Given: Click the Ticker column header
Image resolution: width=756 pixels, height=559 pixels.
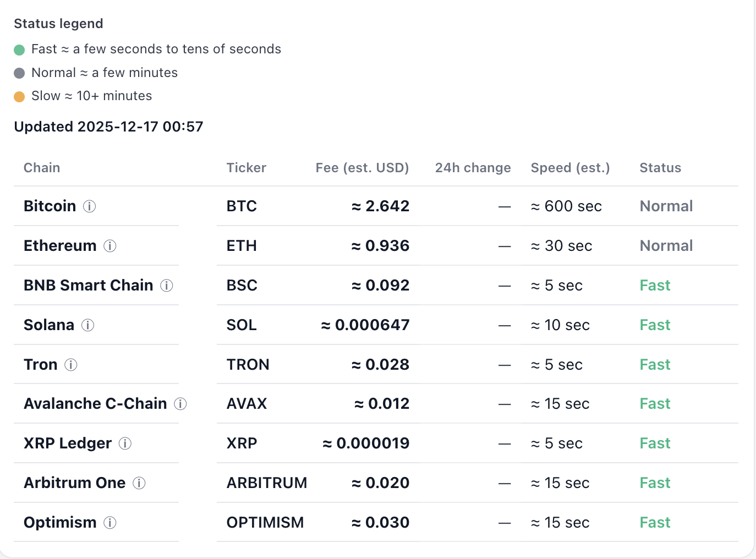Looking at the screenshot, I should coord(246,168).
